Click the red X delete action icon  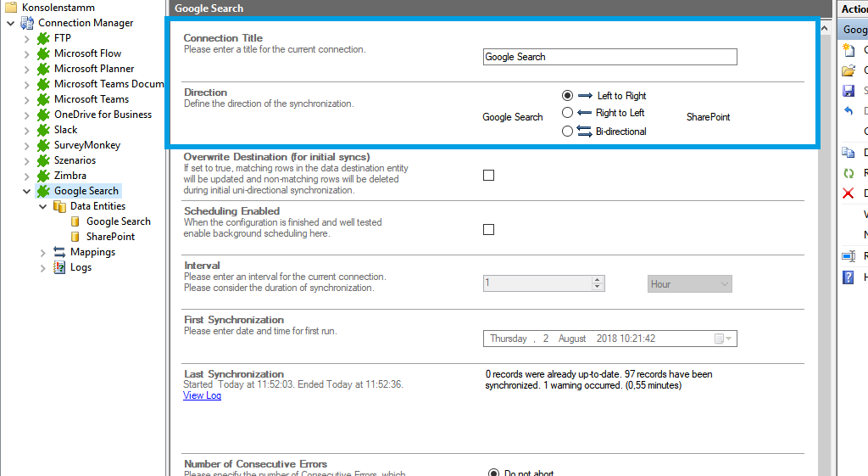(849, 193)
